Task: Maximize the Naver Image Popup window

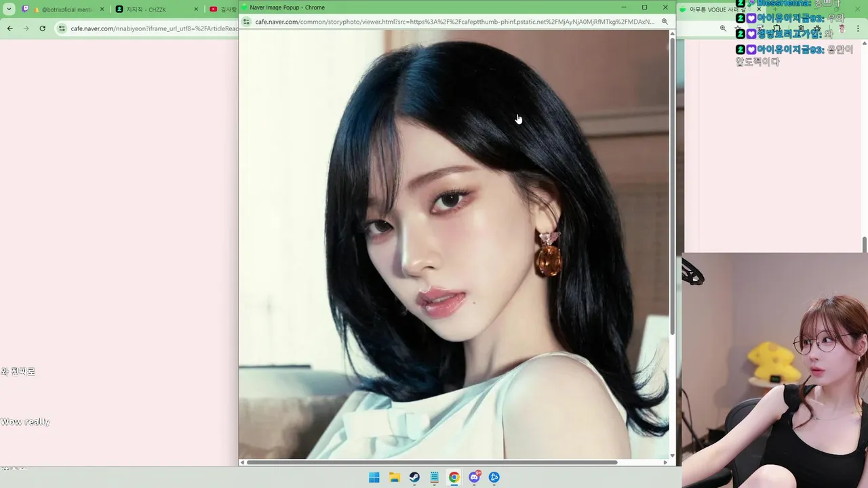Action: (x=644, y=7)
